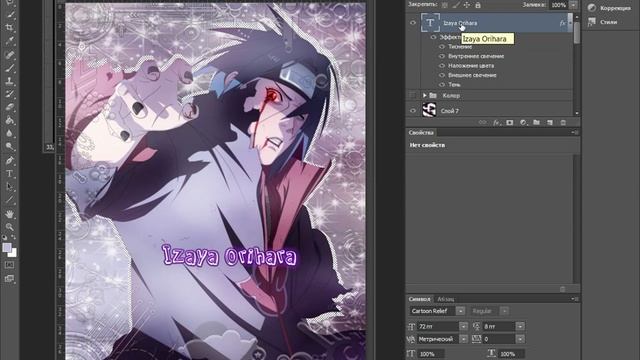Image resolution: width=640 pixels, height=360 pixels.
Task: Click the Izaya Orihara layer T thumbnail
Action: (430, 23)
